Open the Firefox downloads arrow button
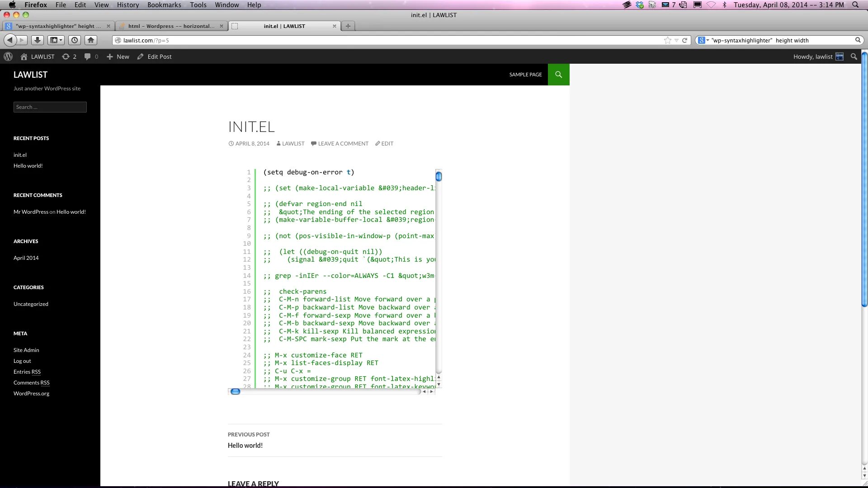Image resolution: width=868 pixels, height=488 pixels. (x=38, y=40)
